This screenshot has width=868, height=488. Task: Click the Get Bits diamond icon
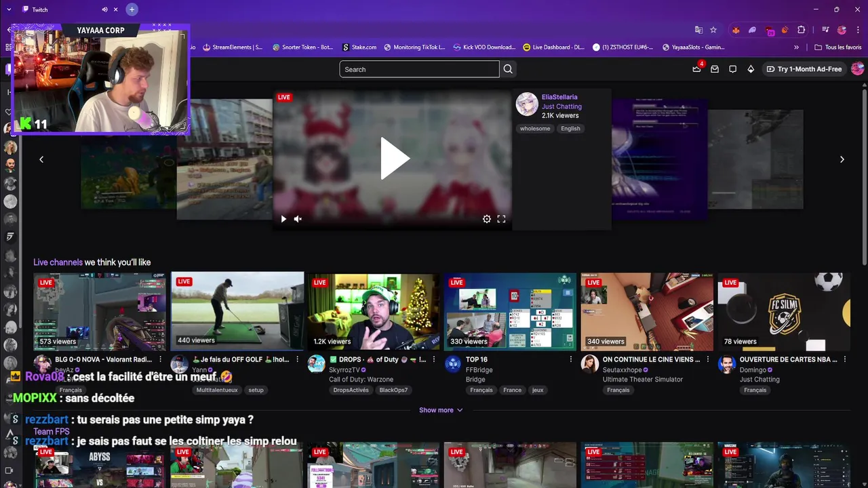coord(751,69)
